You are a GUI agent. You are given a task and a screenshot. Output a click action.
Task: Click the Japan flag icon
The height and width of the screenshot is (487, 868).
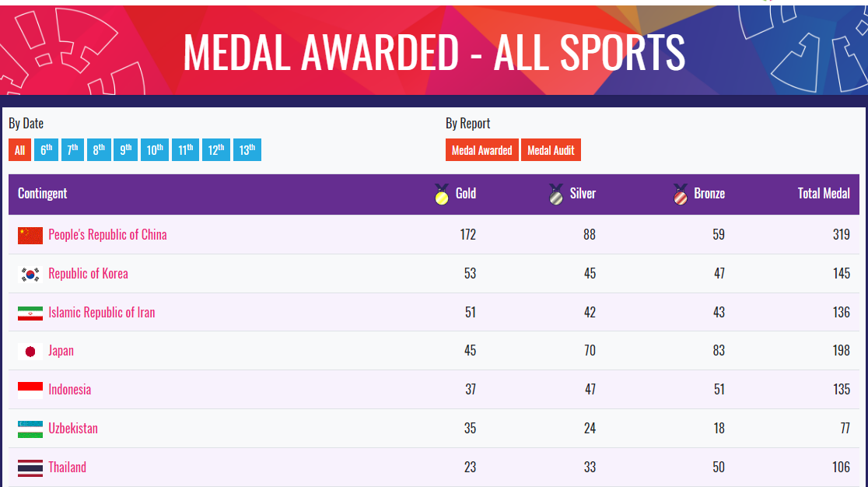pyautogui.click(x=30, y=352)
